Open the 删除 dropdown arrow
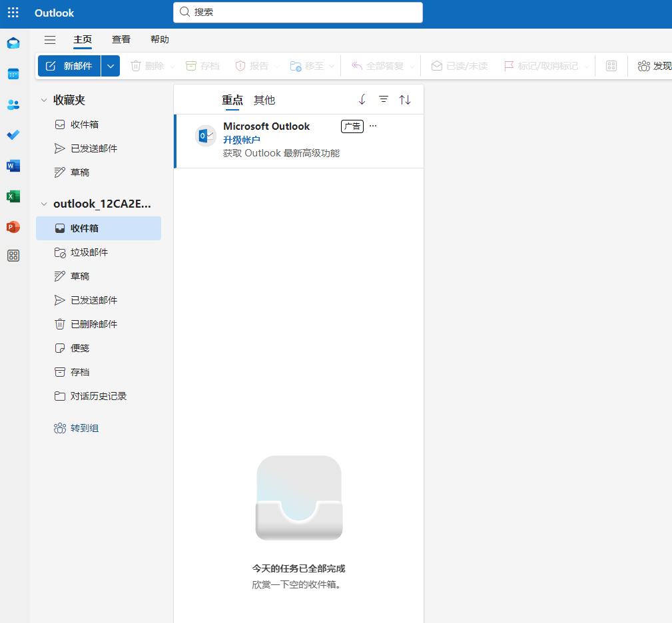This screenshot has height=623, width=672. pyautogui.click(x=172, y=67)
